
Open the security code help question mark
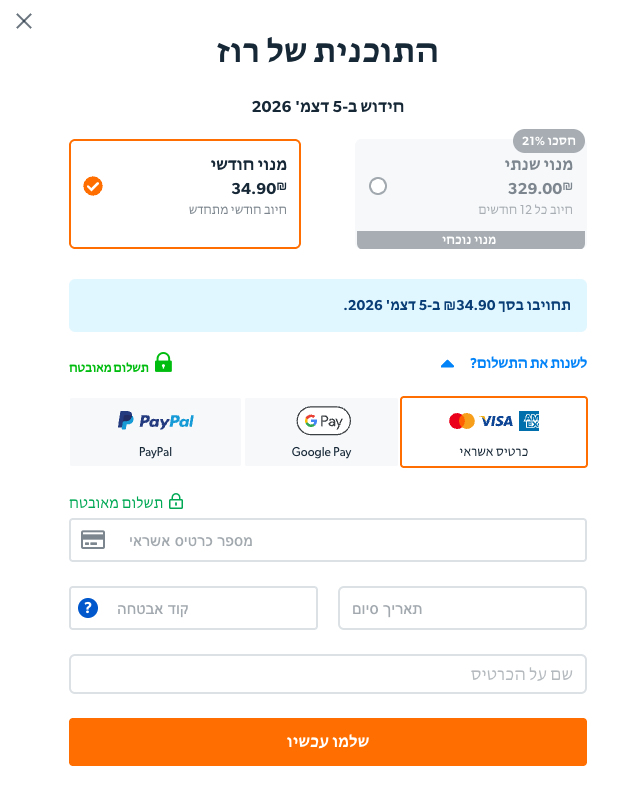(x=88, y=608)
